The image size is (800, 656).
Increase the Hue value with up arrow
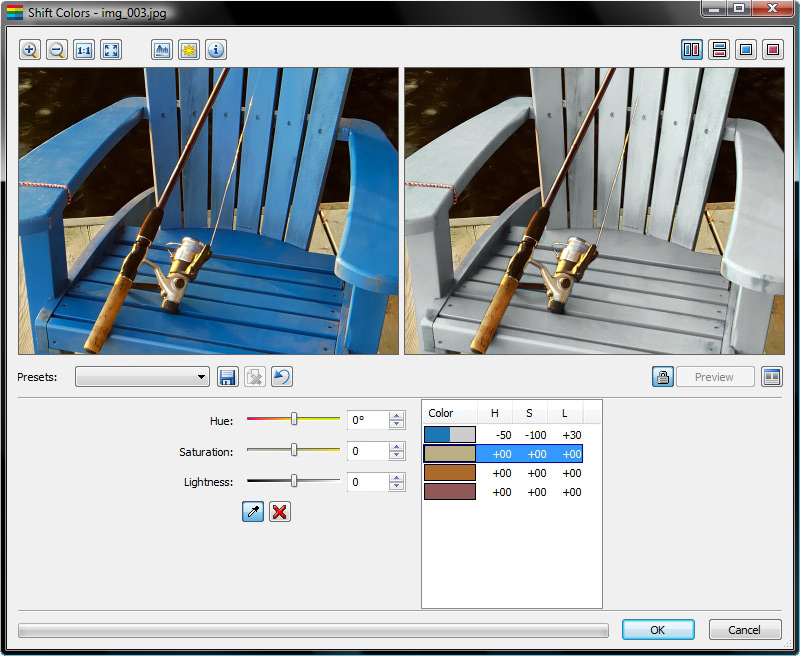coord(397,416)
